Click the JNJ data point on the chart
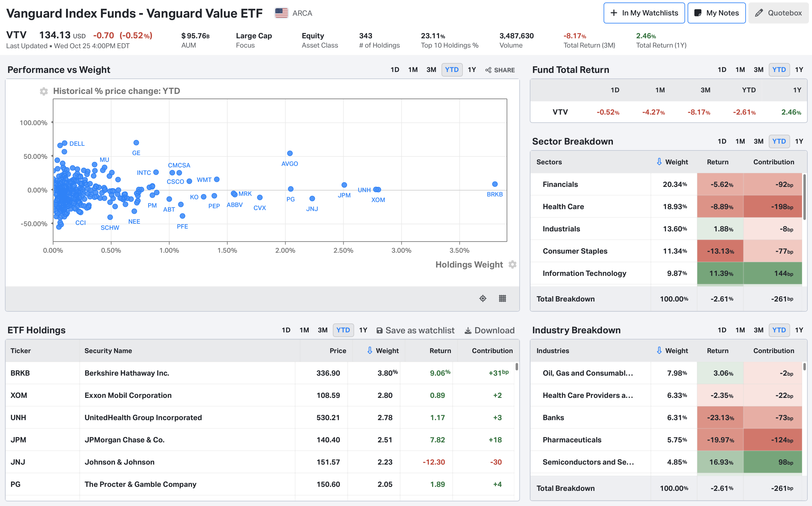Viewport: 812px width, 506px height. point(312,198)
